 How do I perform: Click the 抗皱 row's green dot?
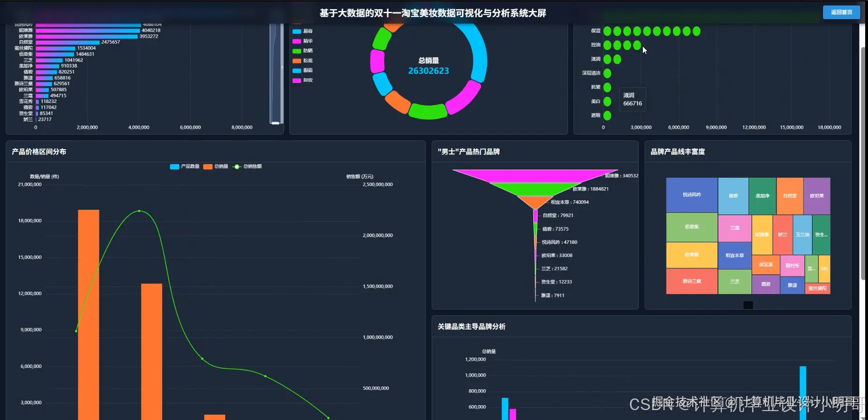pos(607,87)
